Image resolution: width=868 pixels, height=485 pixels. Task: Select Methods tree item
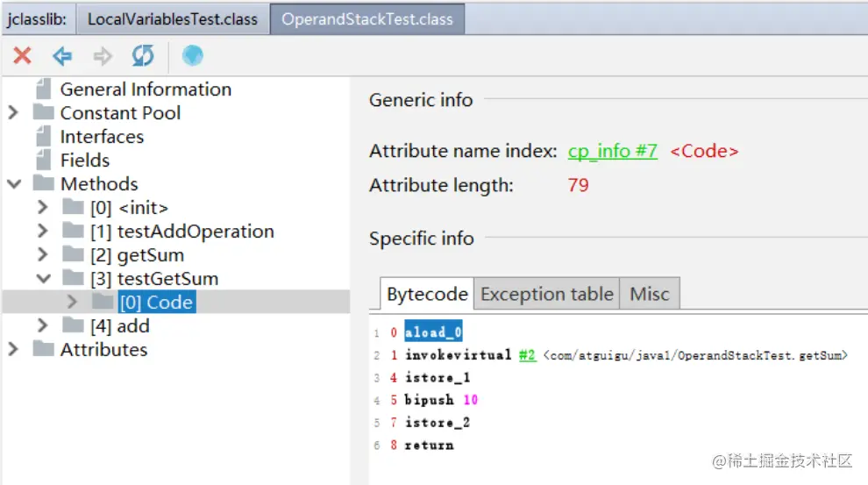99,184
